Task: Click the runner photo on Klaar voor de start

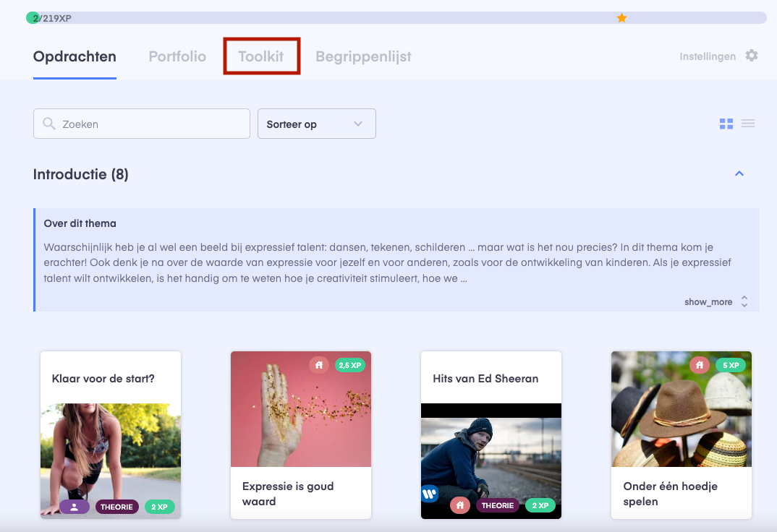Action: point(111,460)
